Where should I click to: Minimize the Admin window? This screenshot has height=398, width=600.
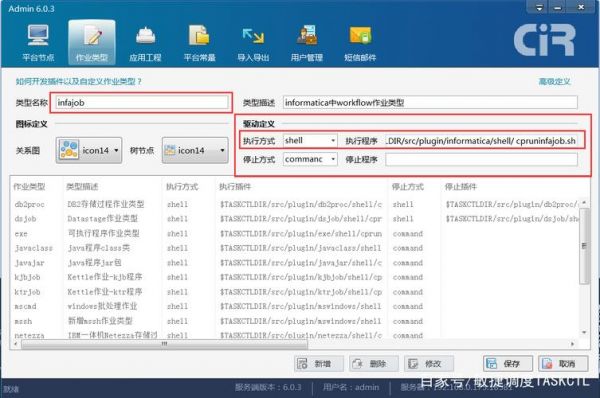(x=558, y=7)
